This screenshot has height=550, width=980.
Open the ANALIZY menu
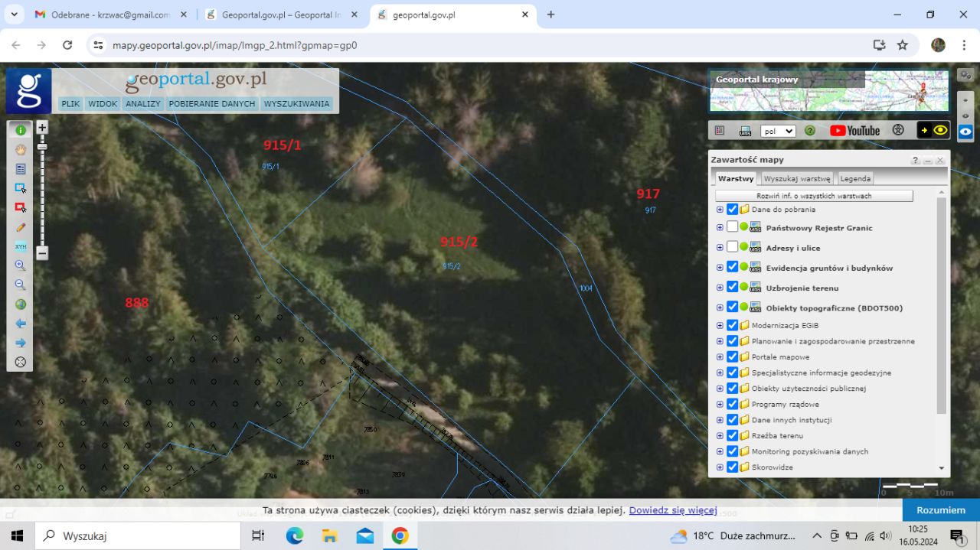(x=143, y=104)
